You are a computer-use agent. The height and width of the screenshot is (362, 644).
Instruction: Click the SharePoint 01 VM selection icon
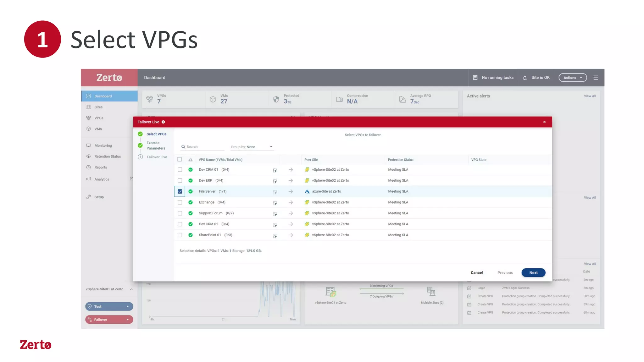(x=275, y=235)
